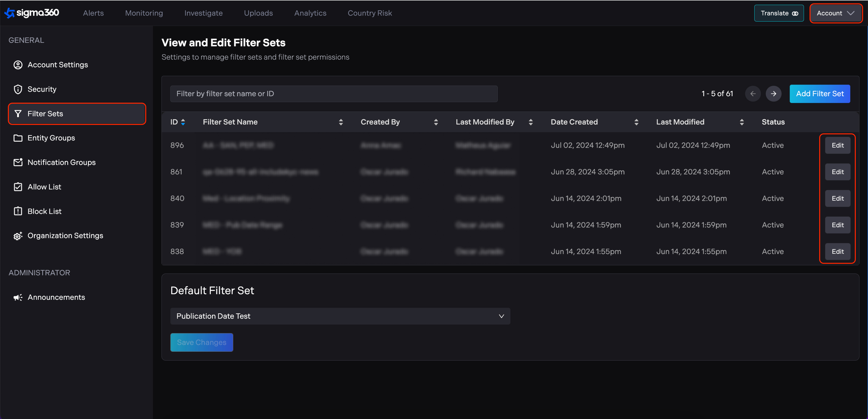Switch to the Country Risk tab
The width and height of the screenshot is (868, 419).
click(370, 13)
